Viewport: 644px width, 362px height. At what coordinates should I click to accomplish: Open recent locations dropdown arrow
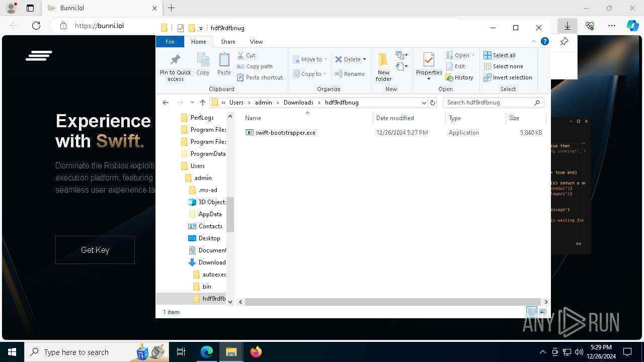(192, 103)
